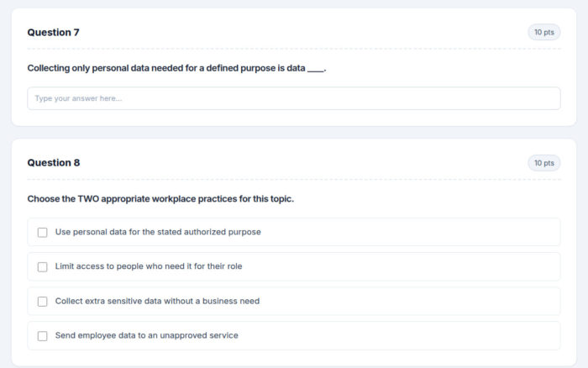
Task: Check 'Limit access to people who need it'
Action: click(42, 266)
